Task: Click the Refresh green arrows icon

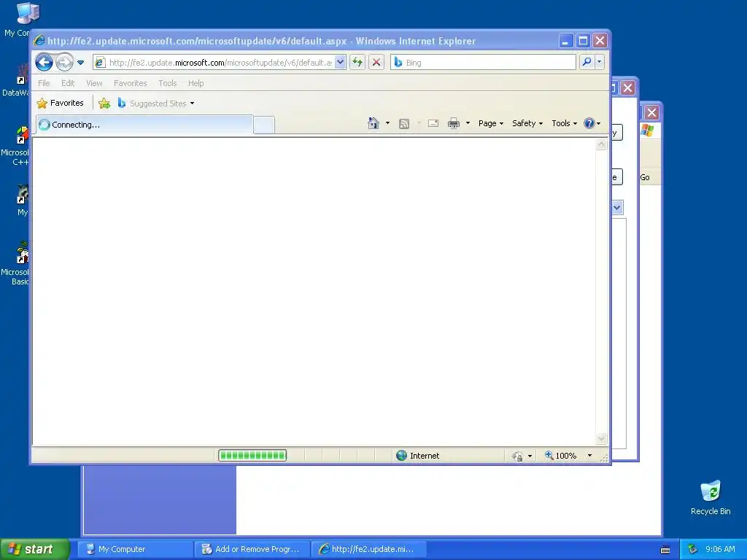Action: 357,63
